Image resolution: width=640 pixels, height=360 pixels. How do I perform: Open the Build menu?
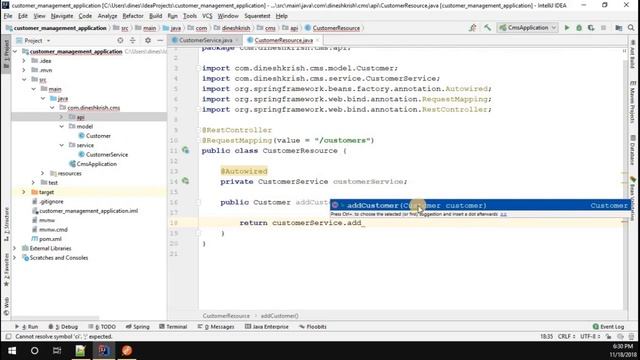pos(156,16)
